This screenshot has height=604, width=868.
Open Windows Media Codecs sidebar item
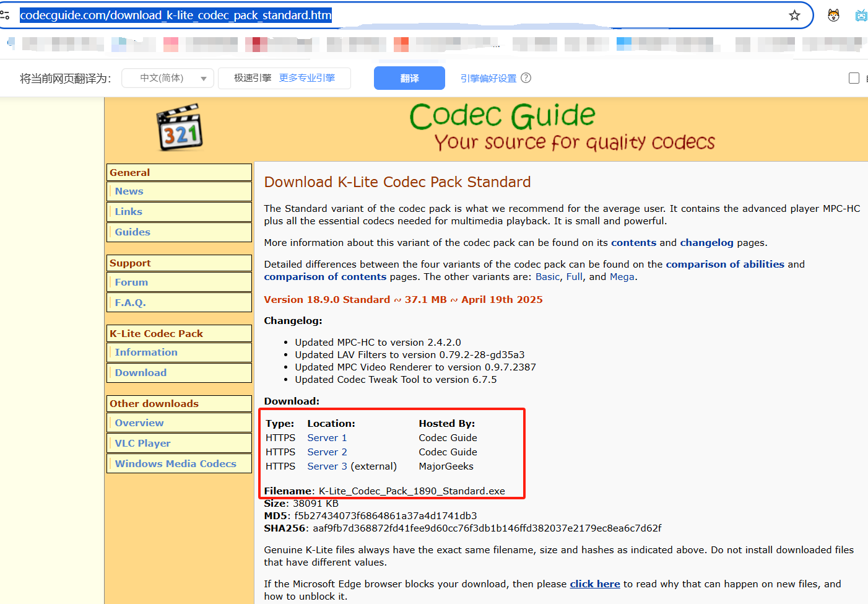pos(179,464)
